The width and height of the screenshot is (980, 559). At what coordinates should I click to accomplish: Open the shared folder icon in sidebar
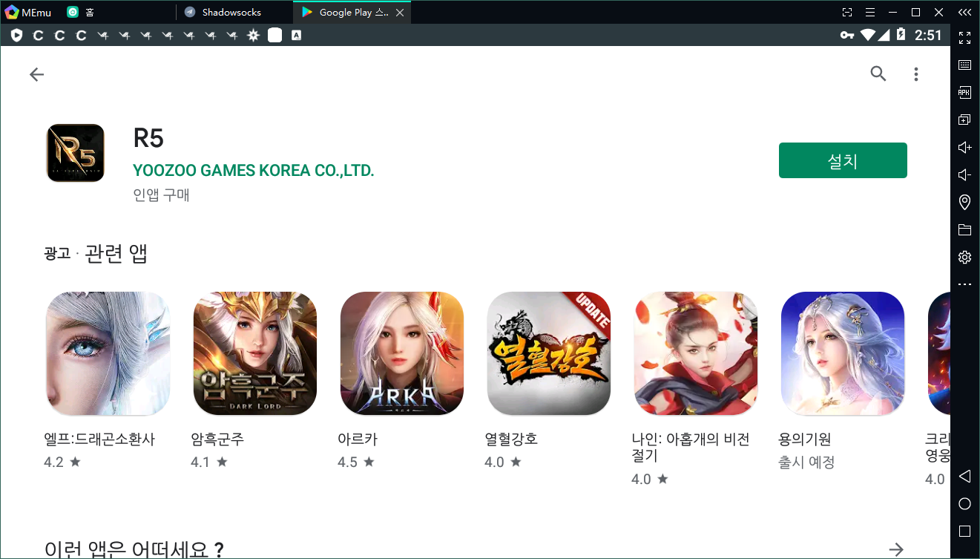(x=964, y=229)
